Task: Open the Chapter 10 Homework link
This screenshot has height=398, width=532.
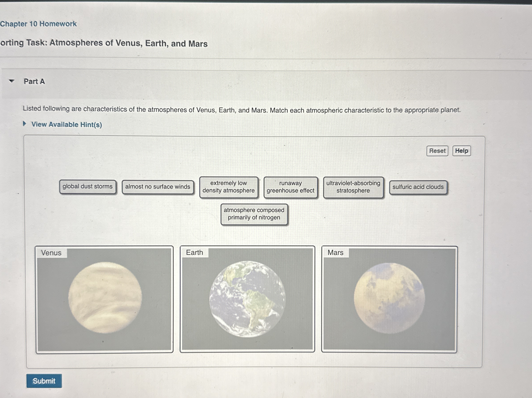Action: (x=38, y=24)
